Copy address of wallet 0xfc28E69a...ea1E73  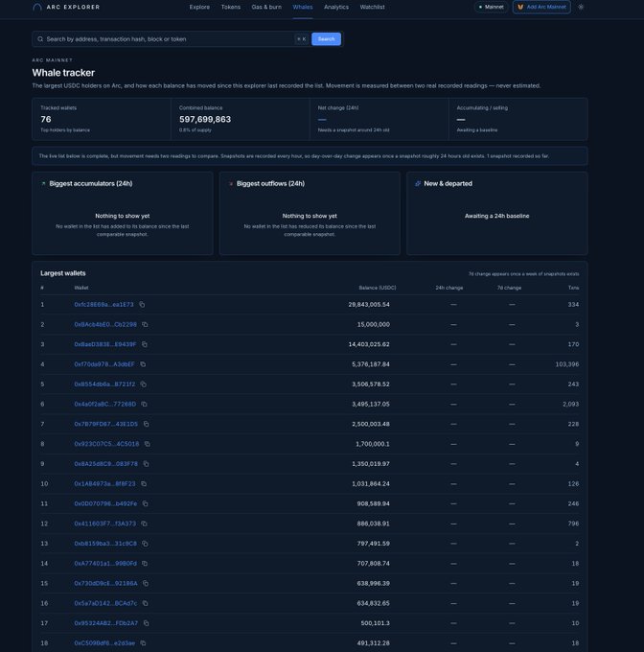pos(142,304)
